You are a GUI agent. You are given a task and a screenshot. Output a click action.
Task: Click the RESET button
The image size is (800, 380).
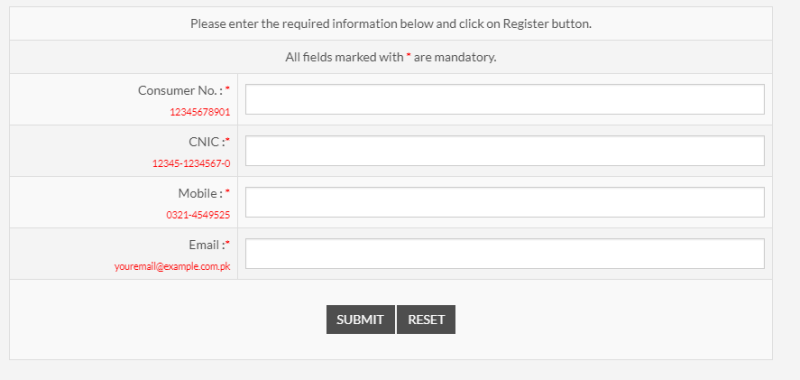426,320
